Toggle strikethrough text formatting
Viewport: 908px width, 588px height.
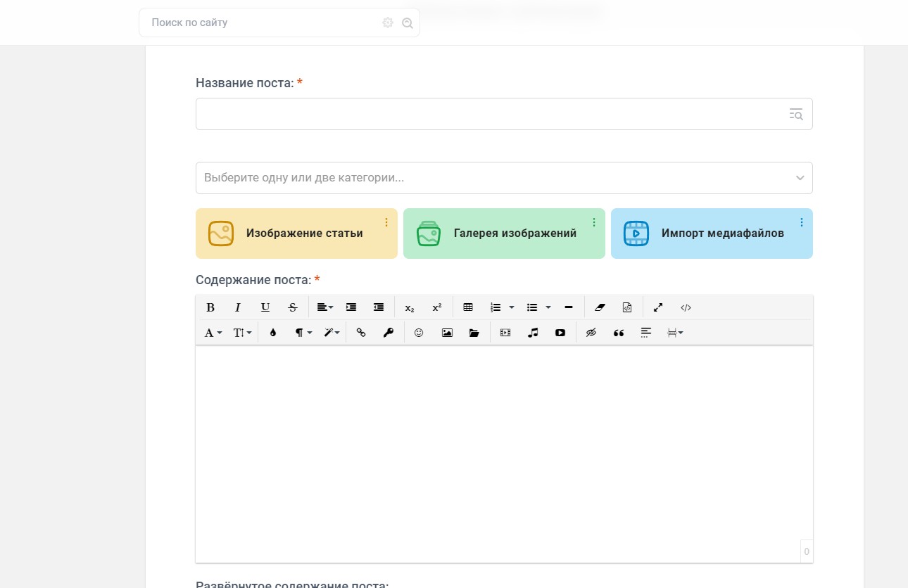point(293,307)
